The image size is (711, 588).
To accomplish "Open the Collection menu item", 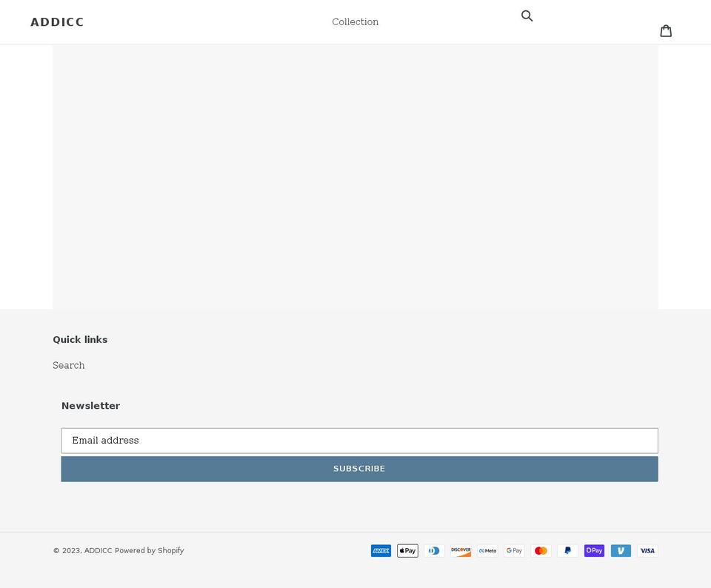I will (355, 21).
